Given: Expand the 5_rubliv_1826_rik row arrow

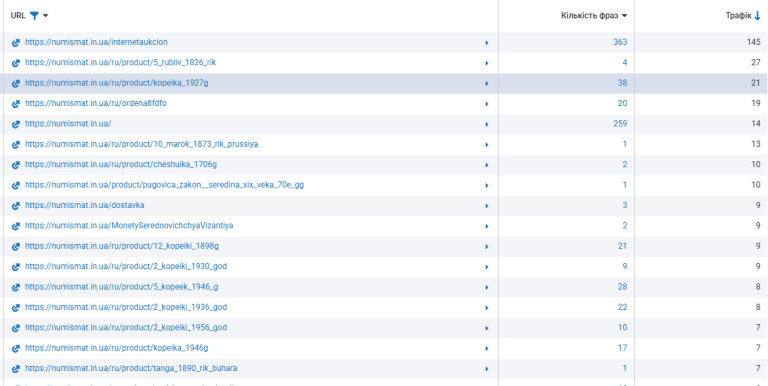Looking at the screenshot, I should coord(486,63).
